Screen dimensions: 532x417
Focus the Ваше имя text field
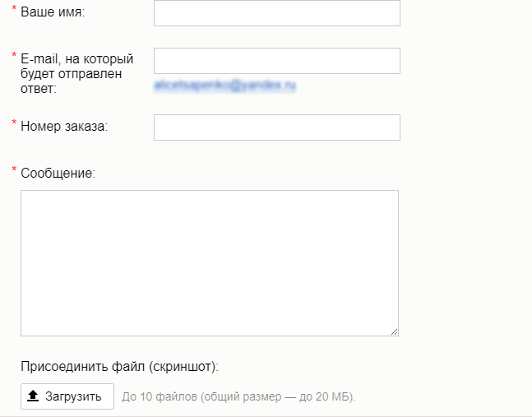tap(277, 13)
